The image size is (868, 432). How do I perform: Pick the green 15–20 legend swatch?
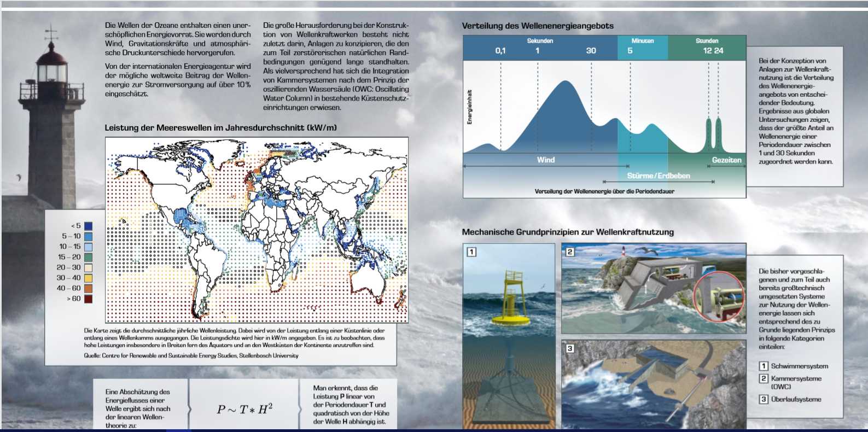click(x=88, y=257)
